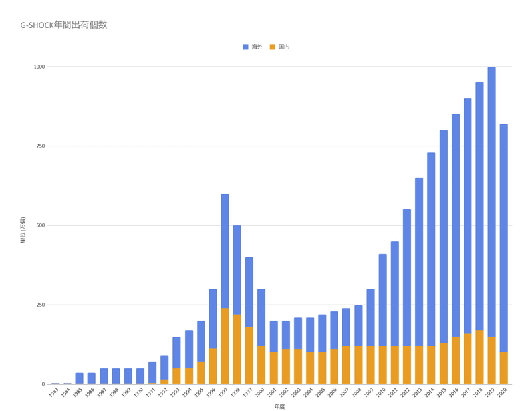Click the 1991 x-axis year label
This screenshot has width=532, height=411.
pyautogui.click(x=151, y=392)
